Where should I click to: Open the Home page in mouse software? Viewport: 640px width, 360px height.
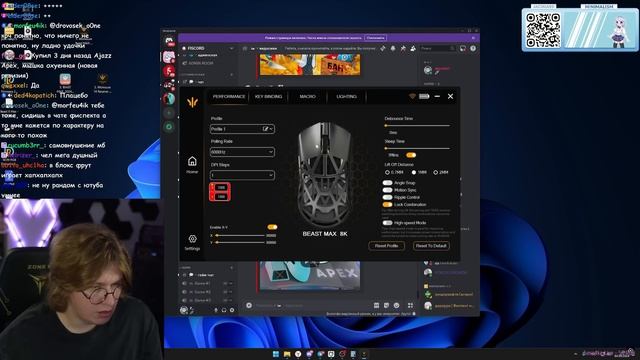coord(192,164)
